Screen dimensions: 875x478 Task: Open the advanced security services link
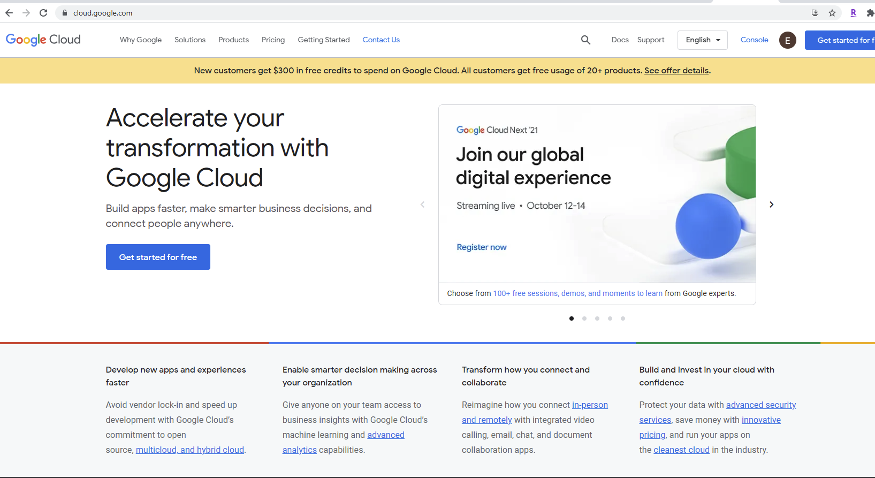[718, 412]
